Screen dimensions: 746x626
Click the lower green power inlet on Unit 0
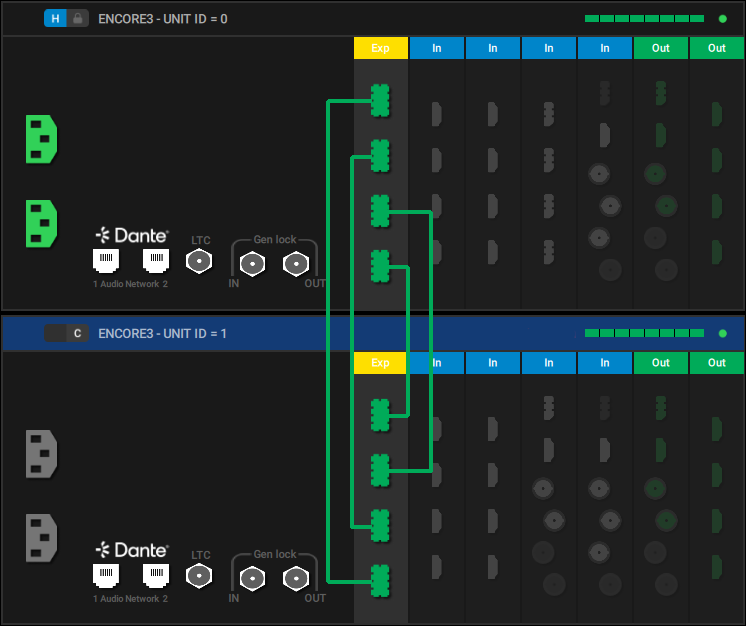pos(41,224)
